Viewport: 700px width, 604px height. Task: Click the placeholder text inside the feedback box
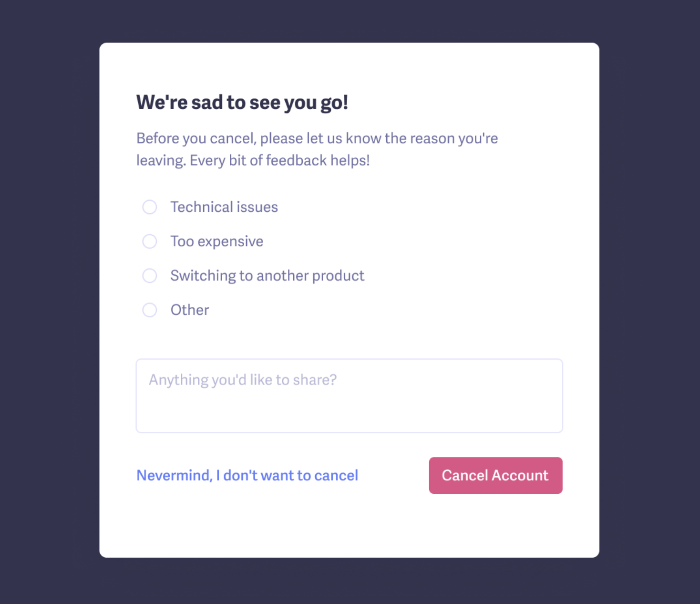243,380
